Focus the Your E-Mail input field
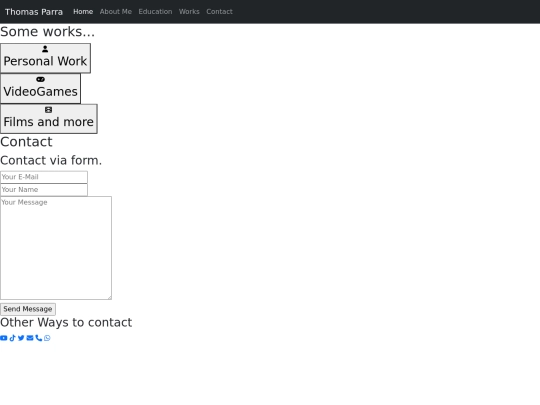This screenshot has height=405, width=540. [x=44, y=177]
